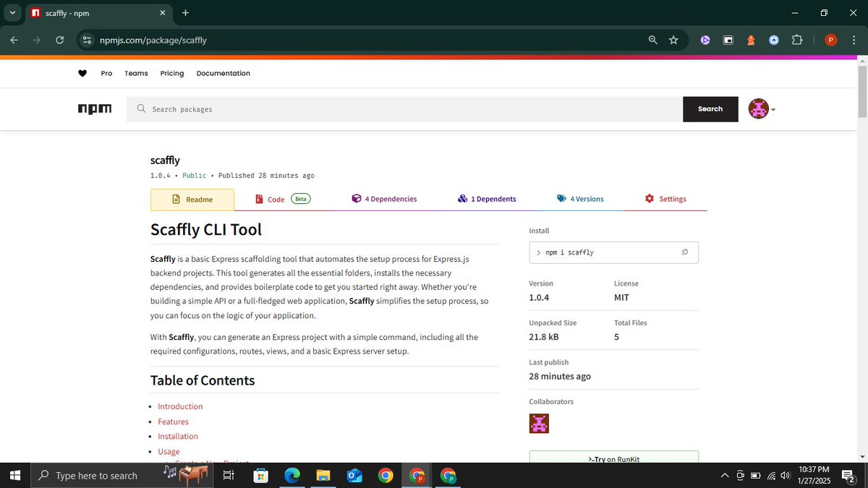Open the Chrome three-dot menu
The height and width of the screenshot is (488, 868).
point(853,40)
